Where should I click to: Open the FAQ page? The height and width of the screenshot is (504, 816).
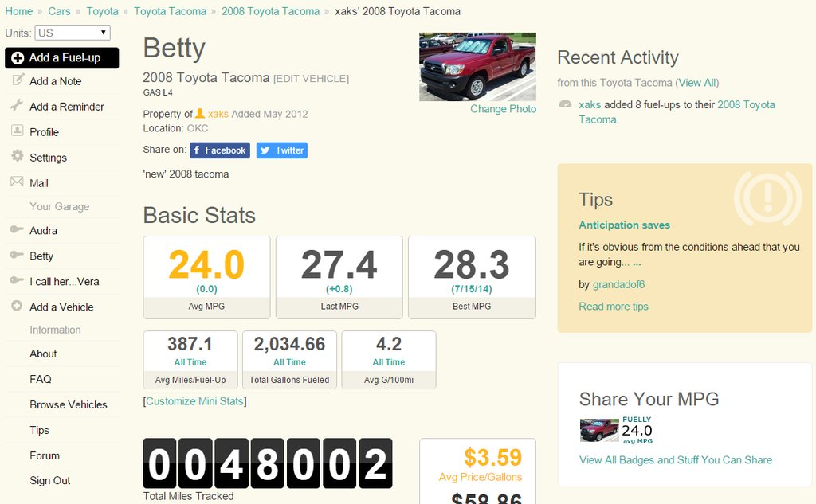[x=41, y=379]
